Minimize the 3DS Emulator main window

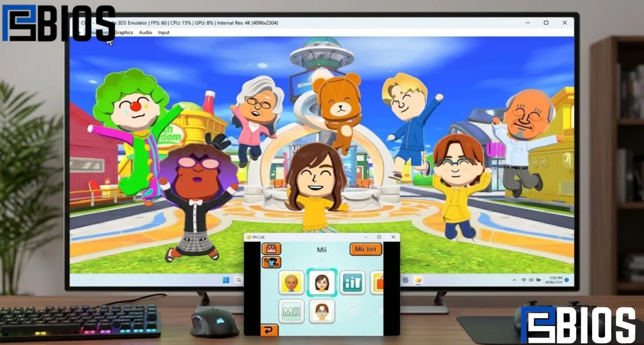point(527,23)
